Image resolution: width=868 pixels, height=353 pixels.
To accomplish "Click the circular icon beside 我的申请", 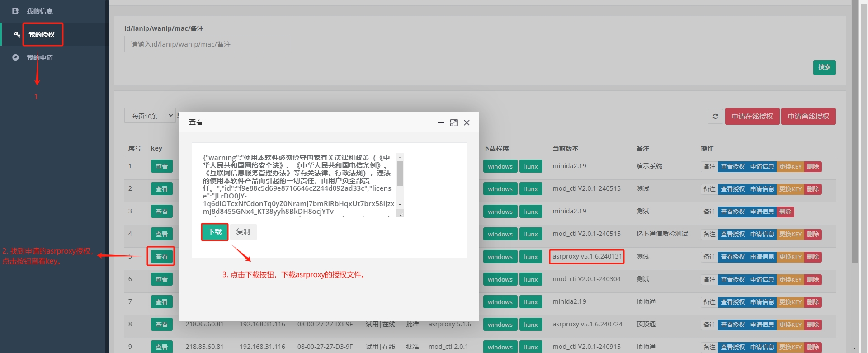I will click(x=15, y=57).
